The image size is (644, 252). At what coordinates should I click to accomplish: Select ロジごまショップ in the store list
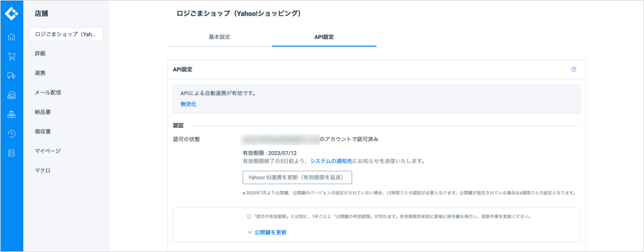coord(66,34)
